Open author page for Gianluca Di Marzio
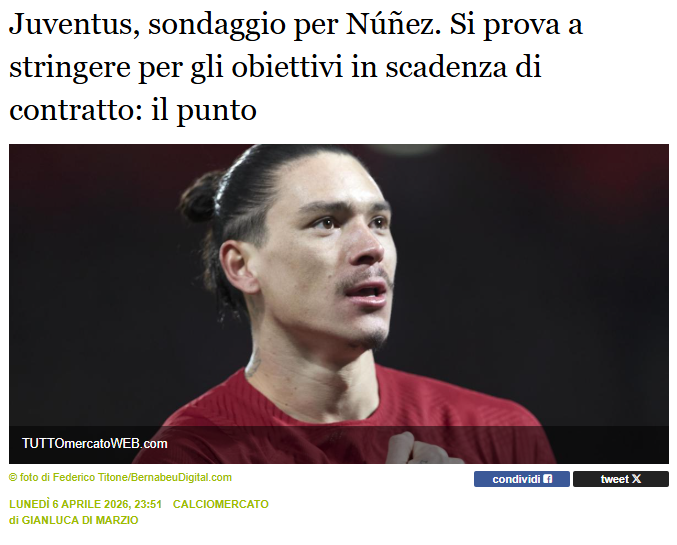This screenshot has width=677, height=545. pyautogui.click(x=80, y=520)
